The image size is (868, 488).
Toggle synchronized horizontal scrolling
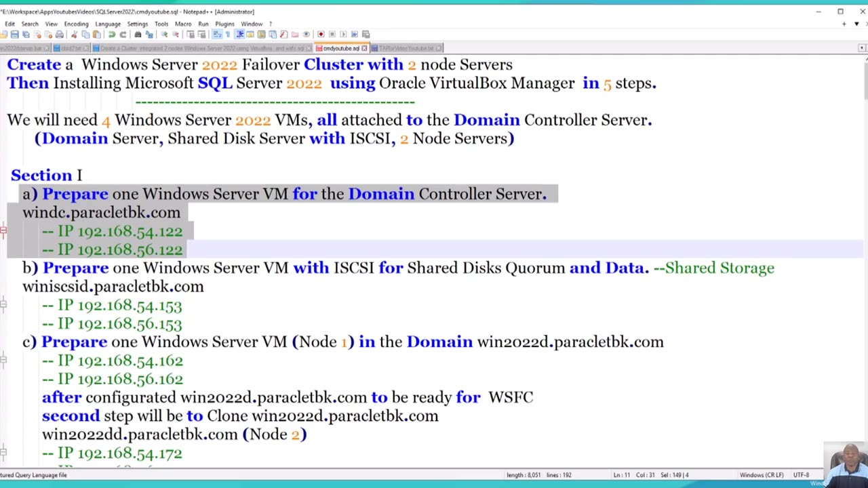tap(201, 34)
